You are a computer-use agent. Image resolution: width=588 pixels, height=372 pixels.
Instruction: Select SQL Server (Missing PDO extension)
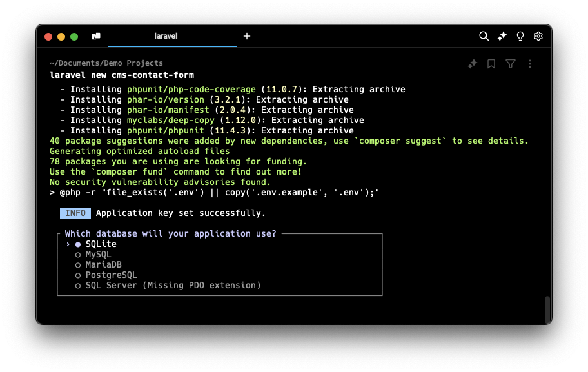[173, 286]
